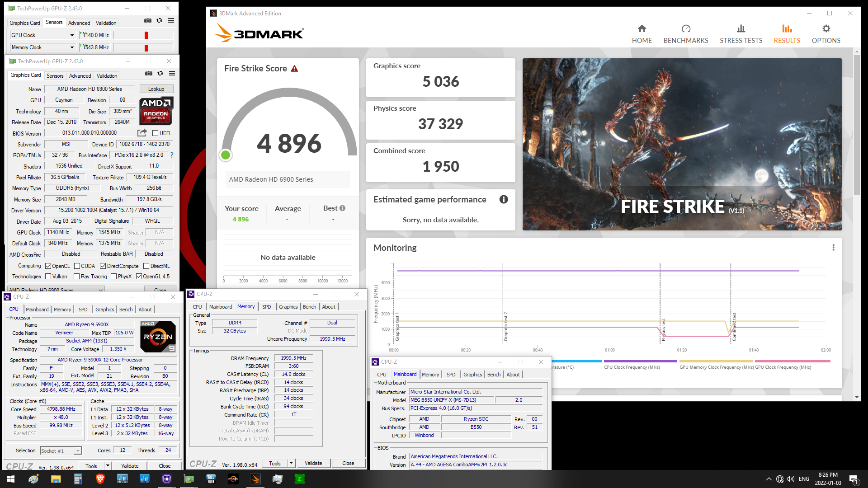Open Memory Clock sensor dropdown in GPU-Z
This screenshot has width=868, height=488.
click(72, 47)
